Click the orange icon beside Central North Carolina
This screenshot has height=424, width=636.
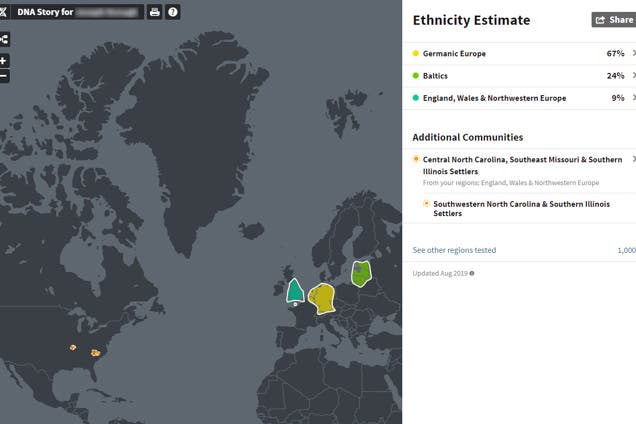click(x=415, y=159)
